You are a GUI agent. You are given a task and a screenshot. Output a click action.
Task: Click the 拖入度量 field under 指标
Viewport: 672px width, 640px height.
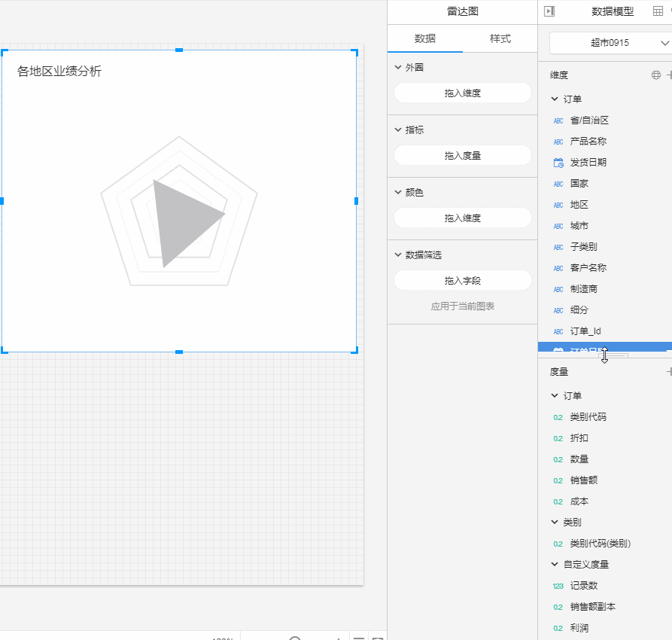(x=463, y=155)
